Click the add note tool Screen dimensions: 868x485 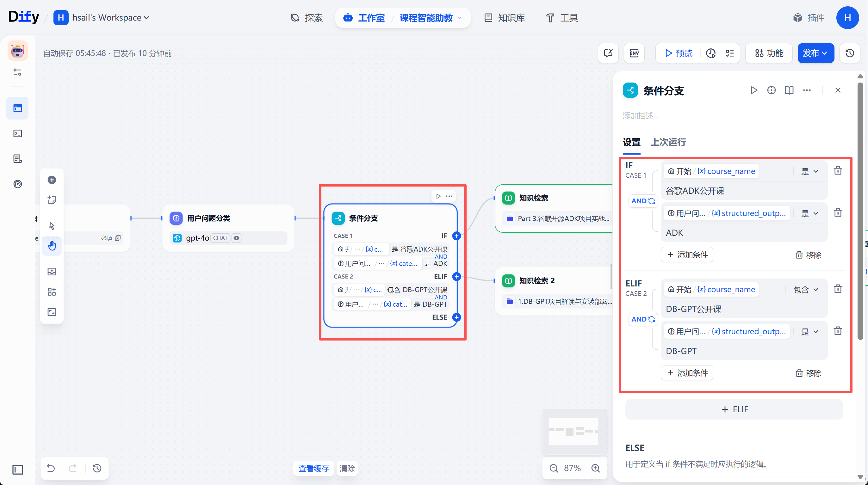[52, 200]
